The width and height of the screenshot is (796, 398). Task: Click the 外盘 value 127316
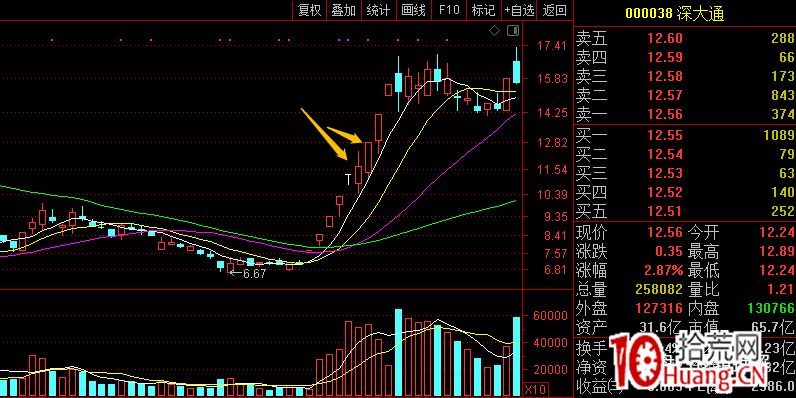(x=659, y=309)
